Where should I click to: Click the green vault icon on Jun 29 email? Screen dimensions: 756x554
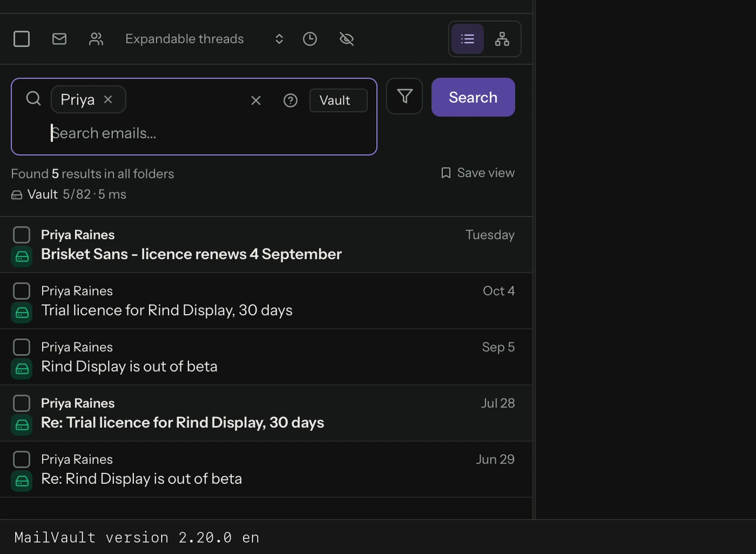22,481
